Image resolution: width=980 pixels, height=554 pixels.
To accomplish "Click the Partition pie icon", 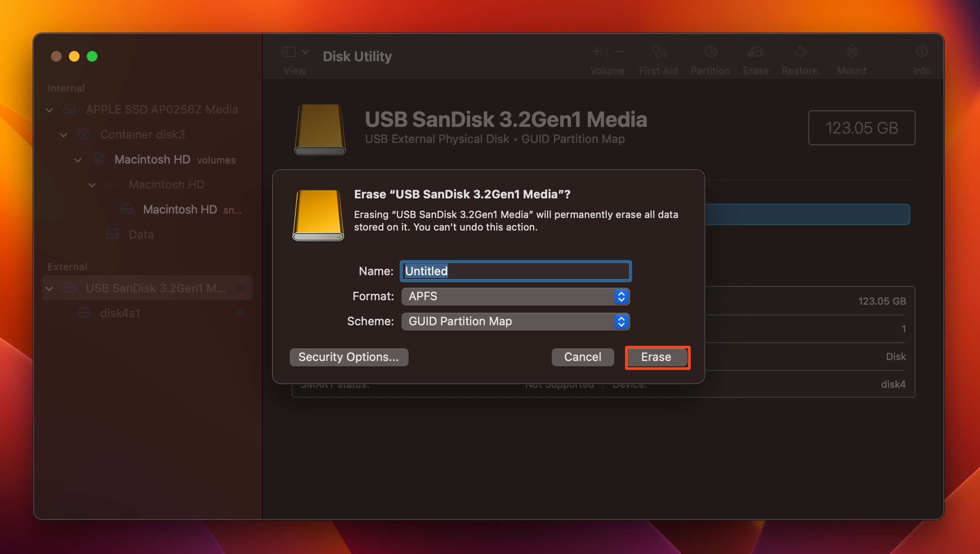I will (710, 52).
